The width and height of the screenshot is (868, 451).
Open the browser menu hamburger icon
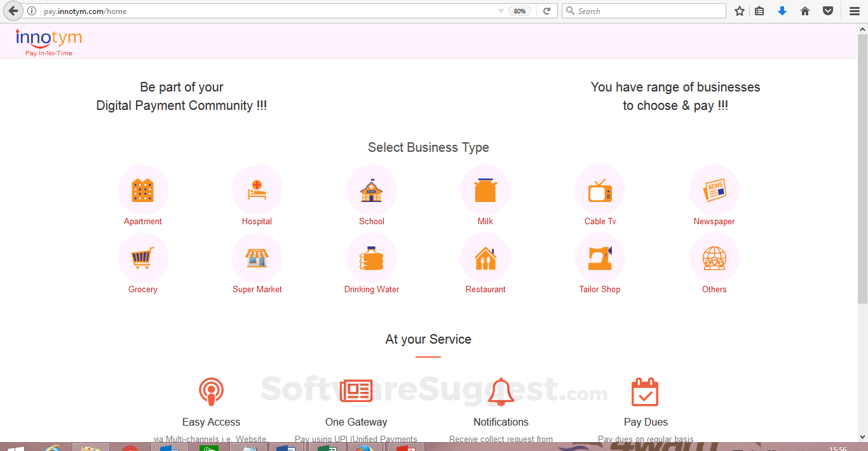[854, 10]
